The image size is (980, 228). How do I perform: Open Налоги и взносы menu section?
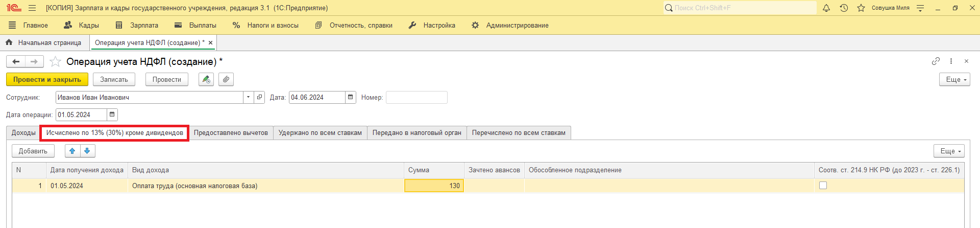point(265,25)
